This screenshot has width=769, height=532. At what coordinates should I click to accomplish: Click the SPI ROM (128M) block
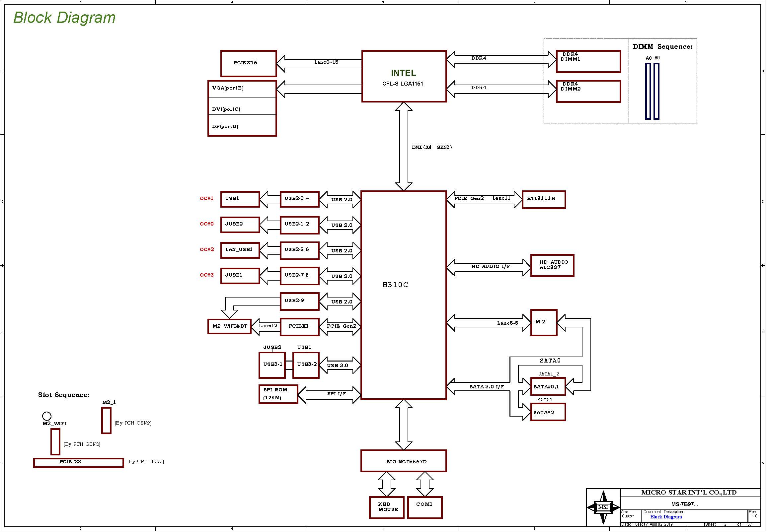(x=278, y=394)
